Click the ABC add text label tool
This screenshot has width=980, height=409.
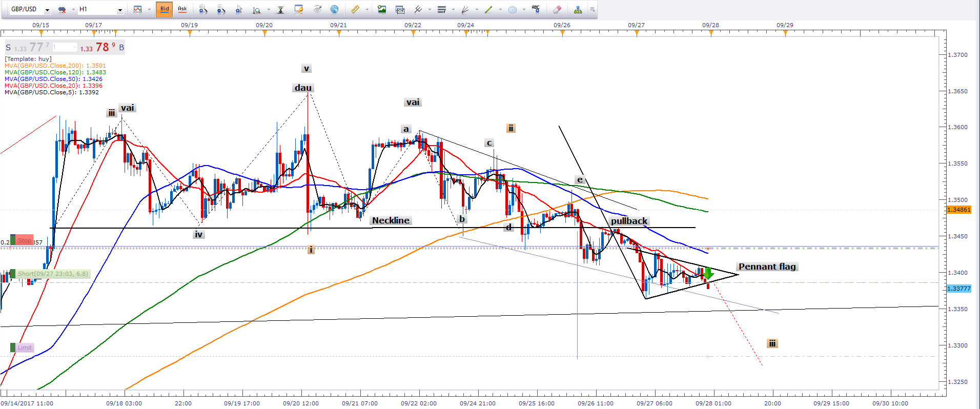point(536,9)
